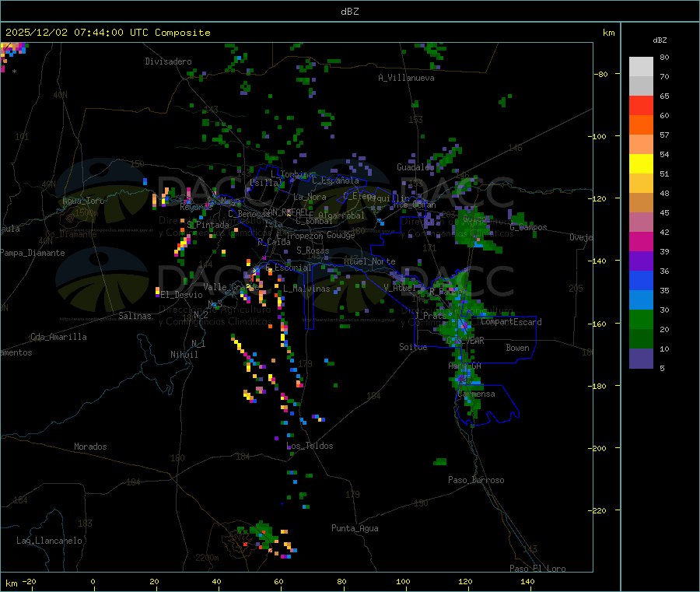This screenshot has height=592, width=700.
Task: Click the S_Rosas map label
Action: [313, 250]
